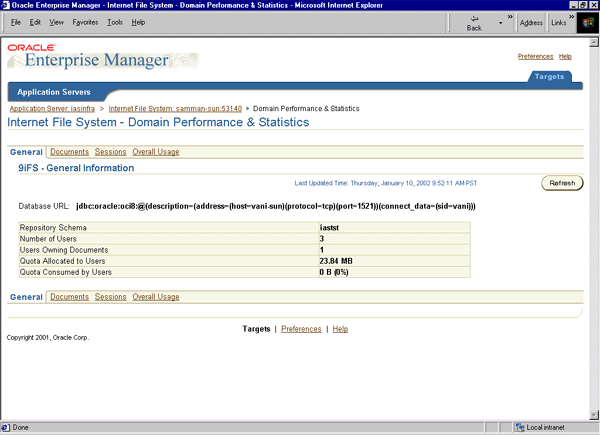Switch to lower Documents tab
This screenshot has width=600, height=435.
pyautogui.click(x=69, y=297)
